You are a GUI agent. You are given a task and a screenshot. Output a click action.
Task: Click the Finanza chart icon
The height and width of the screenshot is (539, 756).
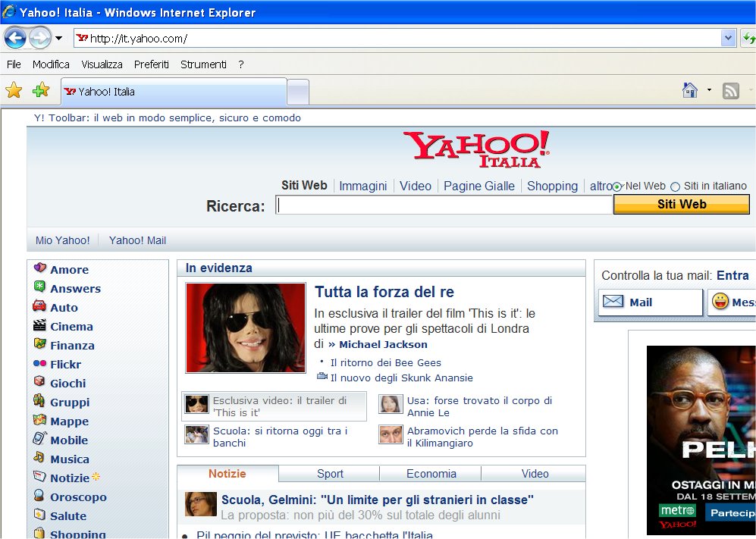click(39, 343)
